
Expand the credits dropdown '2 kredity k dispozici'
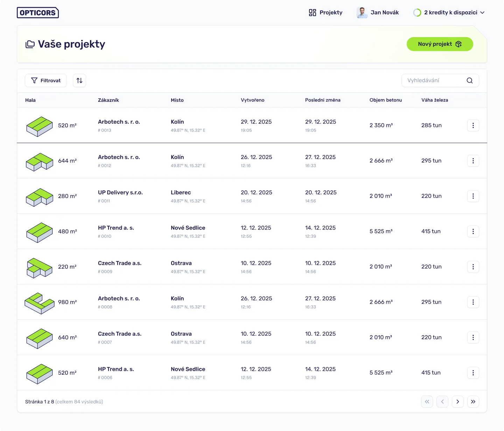(x=449, y=13)
